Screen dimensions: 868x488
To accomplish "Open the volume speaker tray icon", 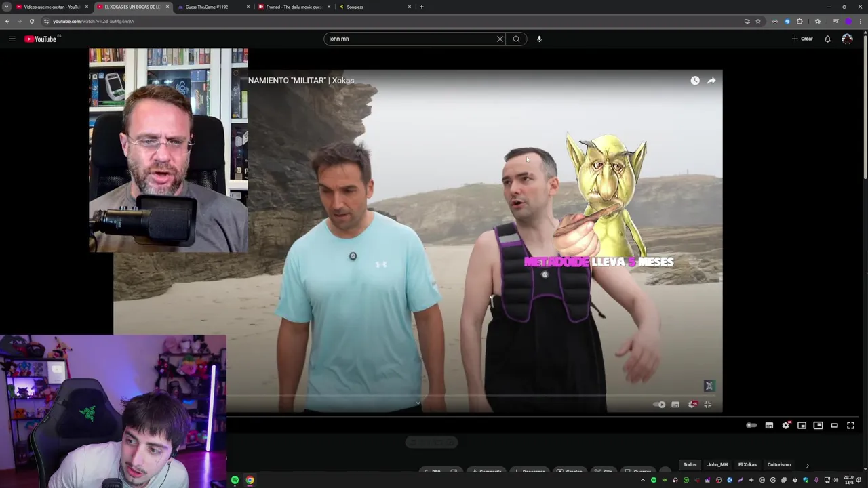I will coord(835,480).
